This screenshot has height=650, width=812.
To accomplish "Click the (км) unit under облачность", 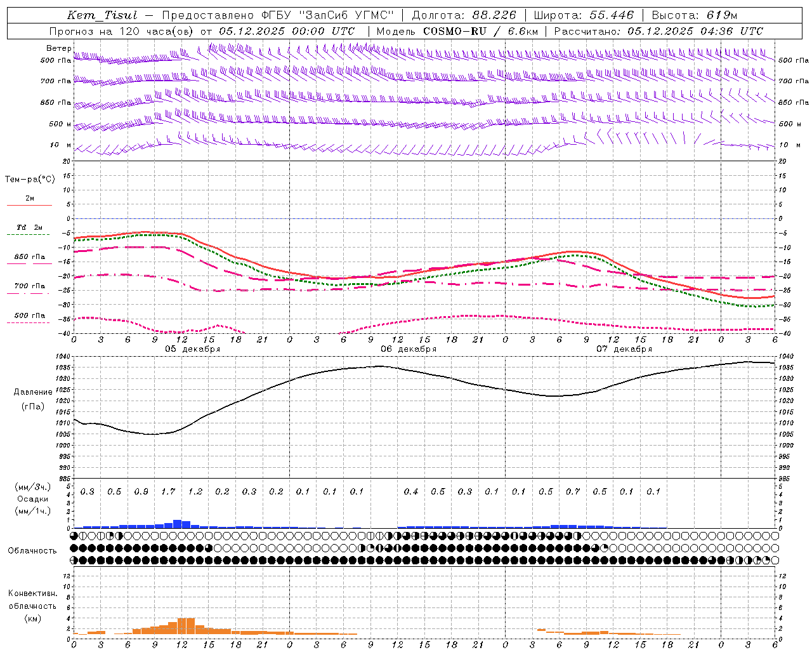I will [x=32, y=619].
